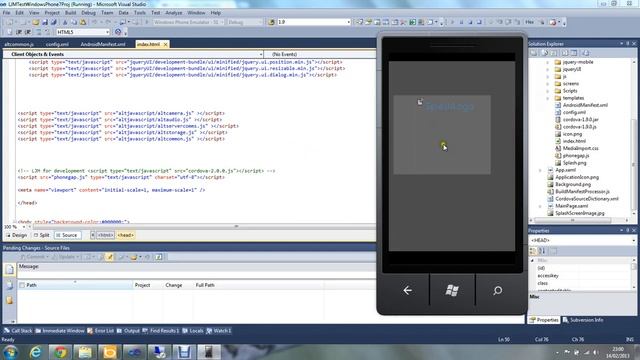Click the Open File folder toolbar icon
This screenshot has height=360, width=640.
(36, 22)
